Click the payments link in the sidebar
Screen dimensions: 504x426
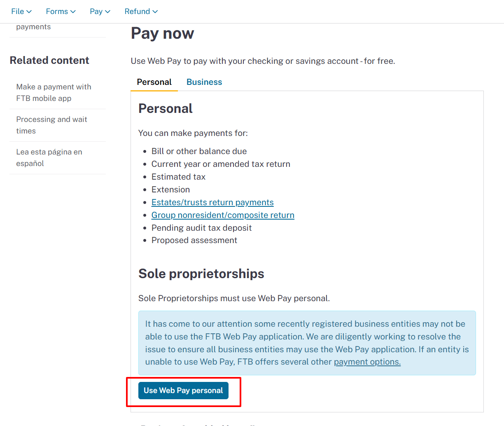(33, 27)
